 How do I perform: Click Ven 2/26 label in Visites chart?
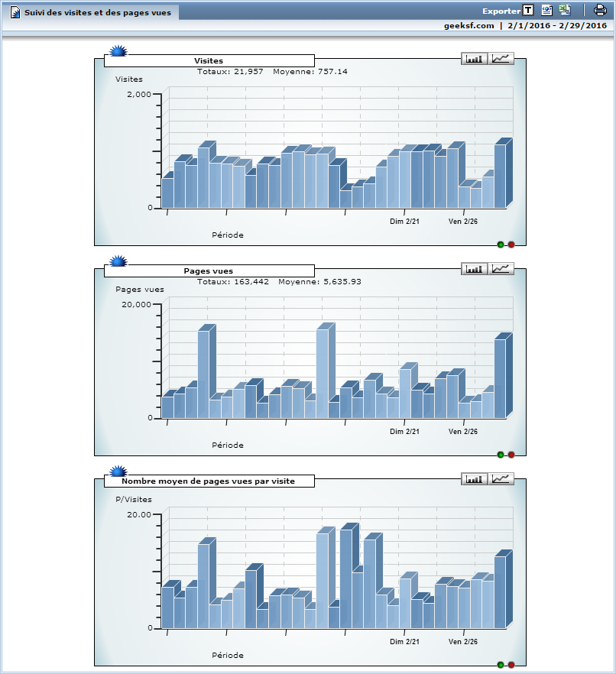tap(463, 221)
